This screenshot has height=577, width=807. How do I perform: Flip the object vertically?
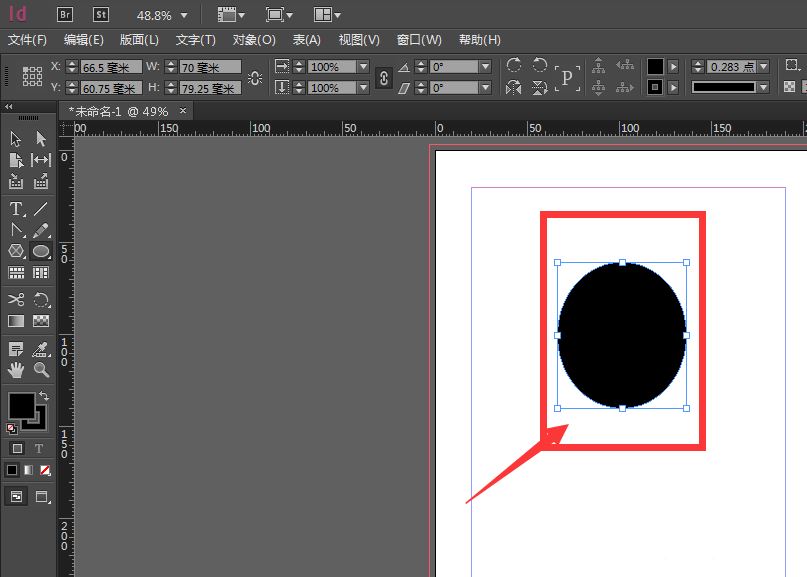coord(539,88)
